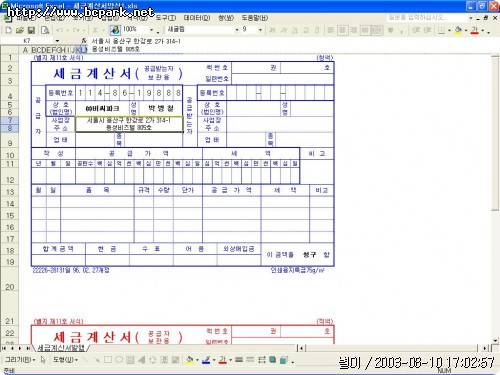Expand the 100% zoom dropdown
500x375 pixels.
(151, 30)
